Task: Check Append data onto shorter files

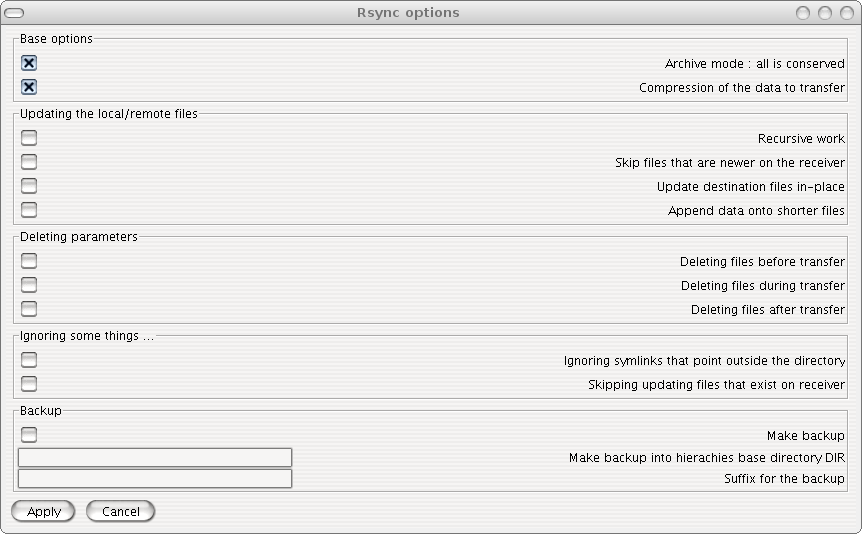Action: 29,210
